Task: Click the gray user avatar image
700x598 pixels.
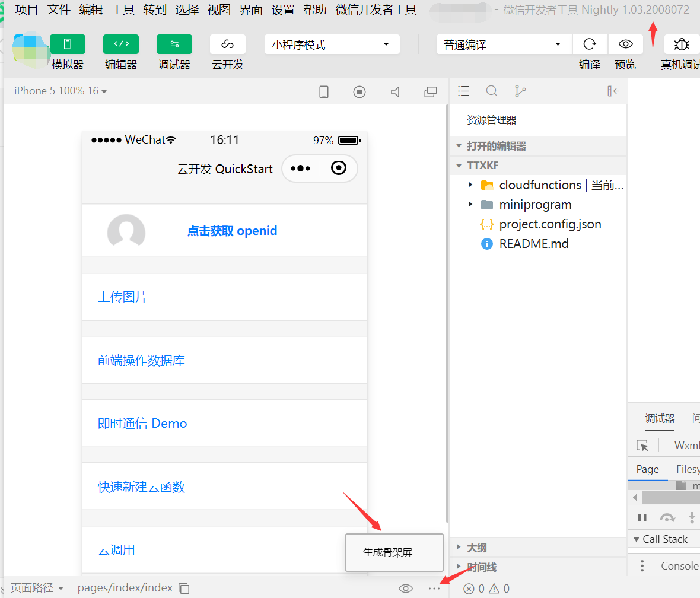Action: click(x=126, y=230)
